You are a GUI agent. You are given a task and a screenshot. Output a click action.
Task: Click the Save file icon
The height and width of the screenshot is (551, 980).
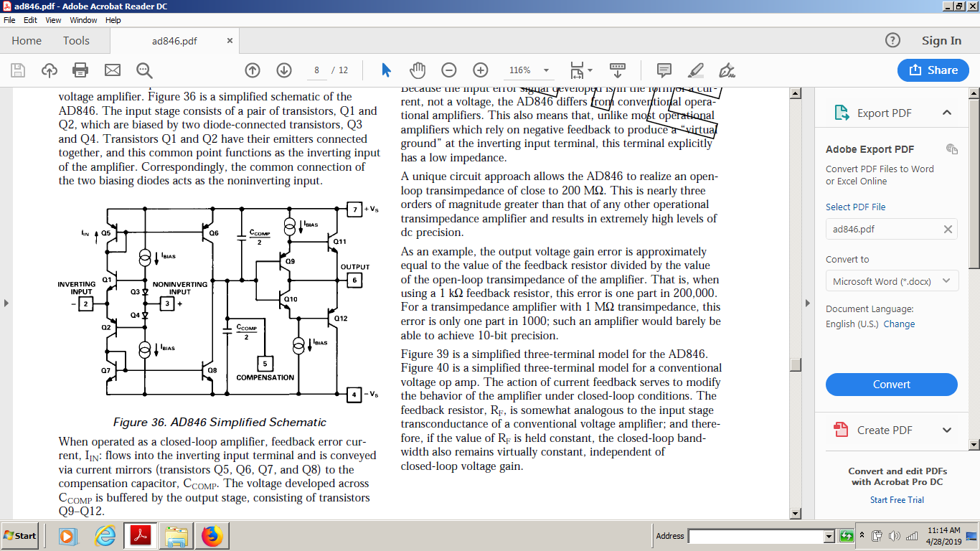point(18,70)
